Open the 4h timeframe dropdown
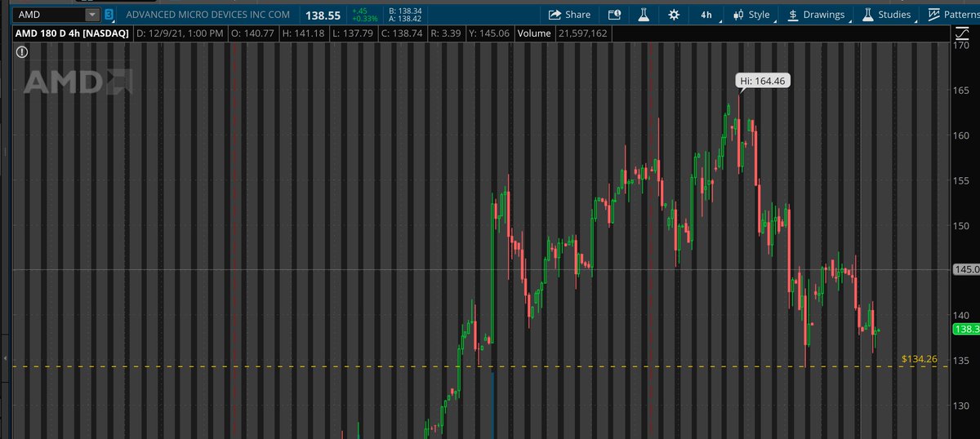This screenshot has height=439, width=980. [706, 15]
